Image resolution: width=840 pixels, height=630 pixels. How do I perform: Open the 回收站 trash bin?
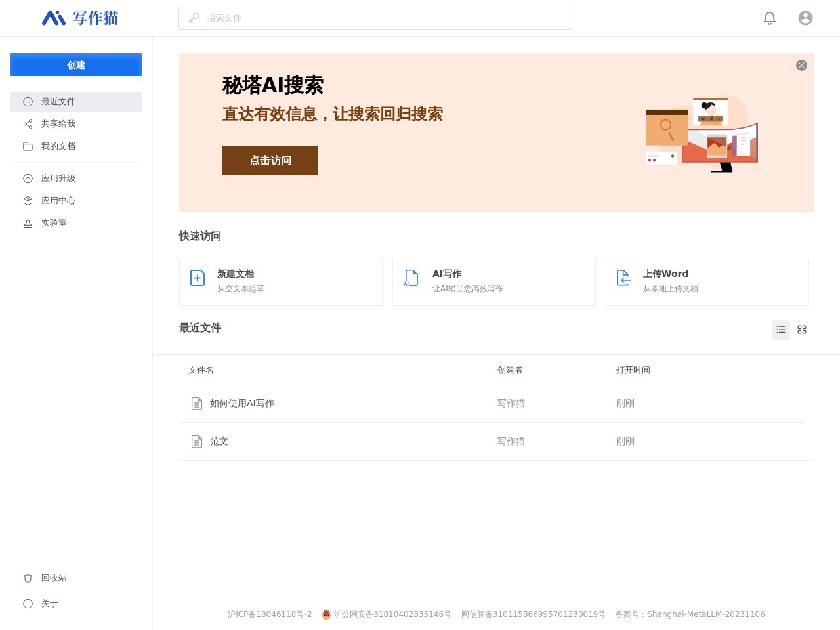(x=53, y=578)
